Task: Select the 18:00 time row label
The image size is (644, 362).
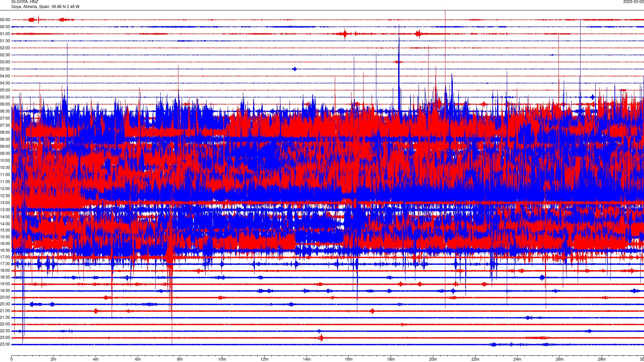Action: (x=5, y=270)
